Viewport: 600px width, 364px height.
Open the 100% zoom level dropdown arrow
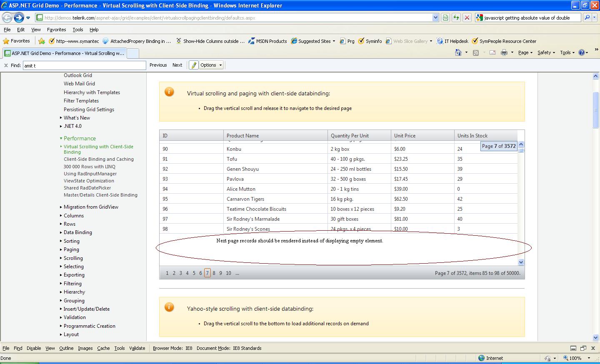click(x=589, y=358)
